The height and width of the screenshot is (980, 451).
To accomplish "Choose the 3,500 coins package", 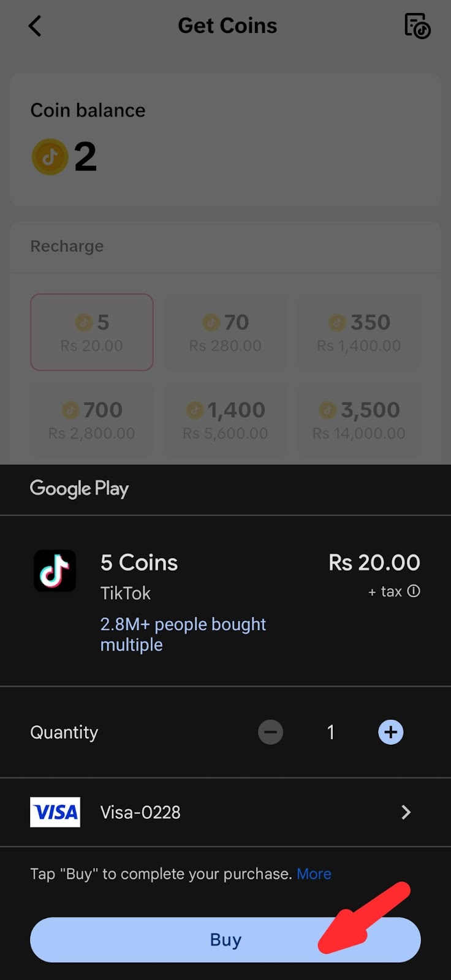I will click(x=359, y=420).
